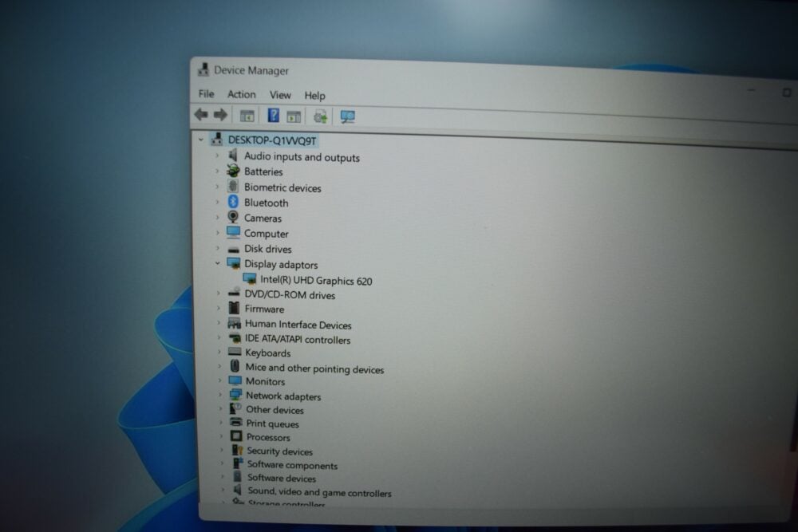This screenshot has width=798, height=532.
Task: Expand the Biometric devices chevron
Action: point(217,187)
